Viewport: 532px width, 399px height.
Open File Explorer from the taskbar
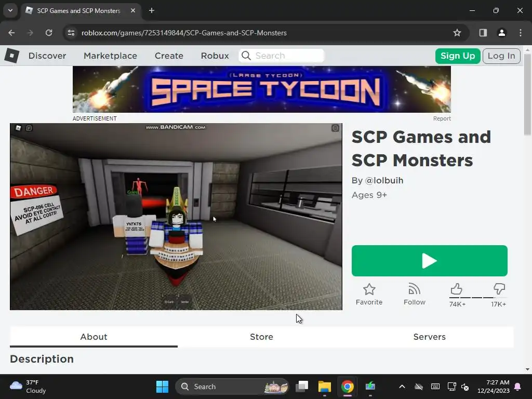tap(324, 387)
